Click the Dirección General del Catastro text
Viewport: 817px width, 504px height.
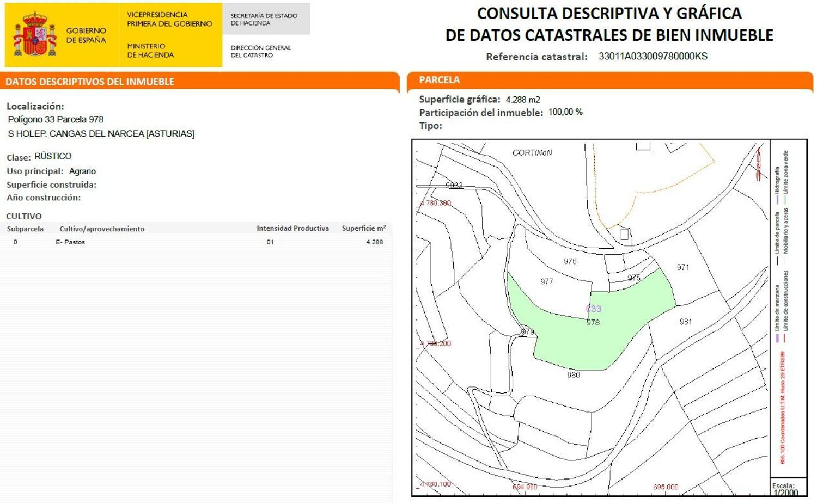pyautogui.click(x=261, y=51)
